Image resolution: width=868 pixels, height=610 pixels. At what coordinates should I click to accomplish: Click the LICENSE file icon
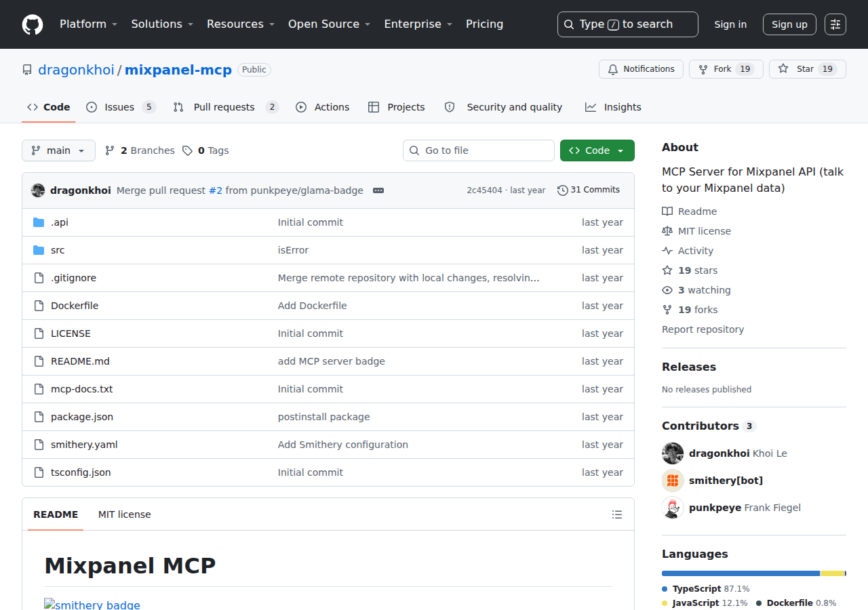(x=39, y=333)
